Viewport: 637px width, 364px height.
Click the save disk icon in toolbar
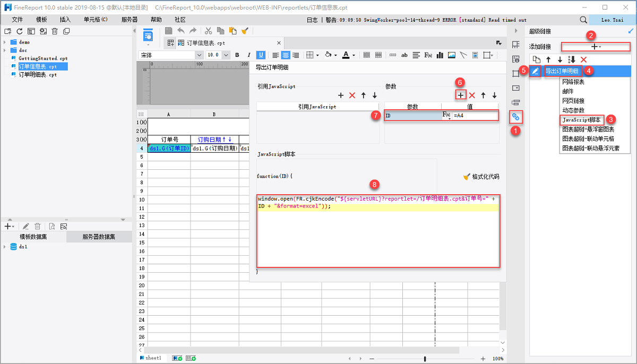coord(168,31)
